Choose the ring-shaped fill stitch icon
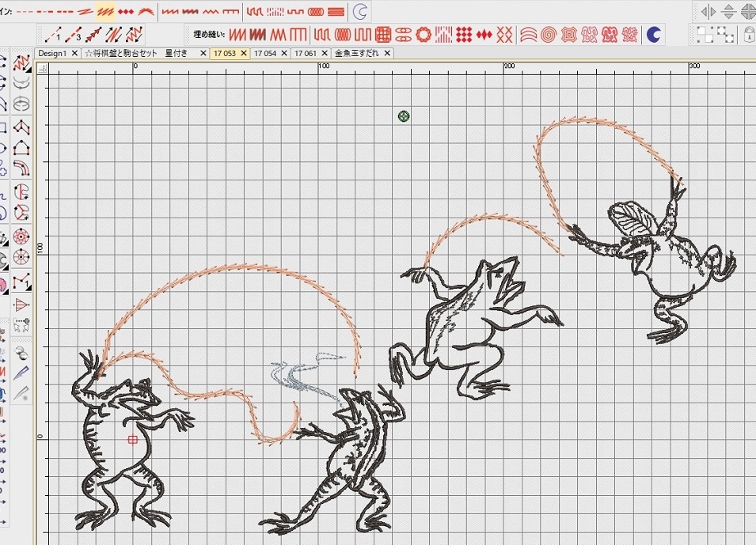756x545 pixels. pos(424,35)
